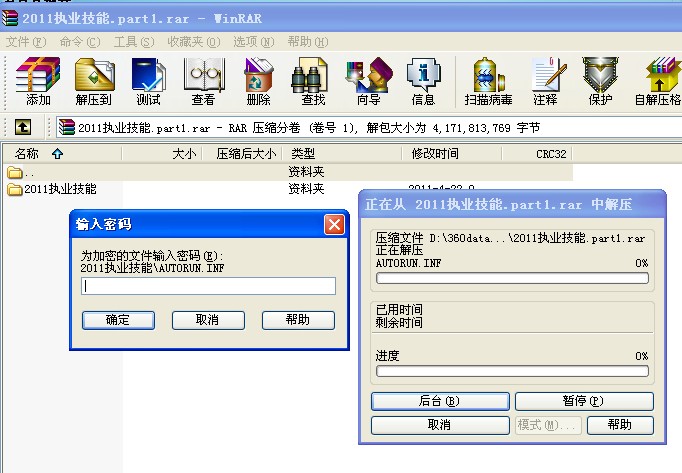Image resolution: width=682 pixels, height=473 pixels.
Task: Click the 剩余时间 remaining time label
Action: tap(399, 322)
